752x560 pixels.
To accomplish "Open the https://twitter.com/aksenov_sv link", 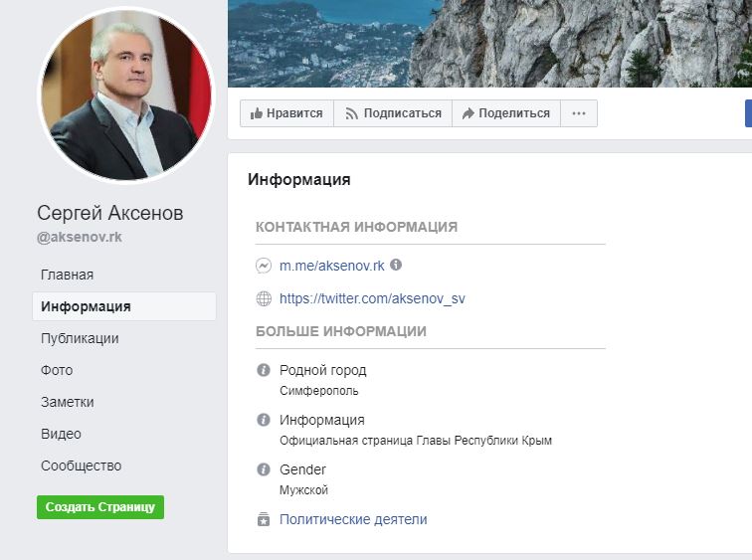I will [x=372, y=298].
